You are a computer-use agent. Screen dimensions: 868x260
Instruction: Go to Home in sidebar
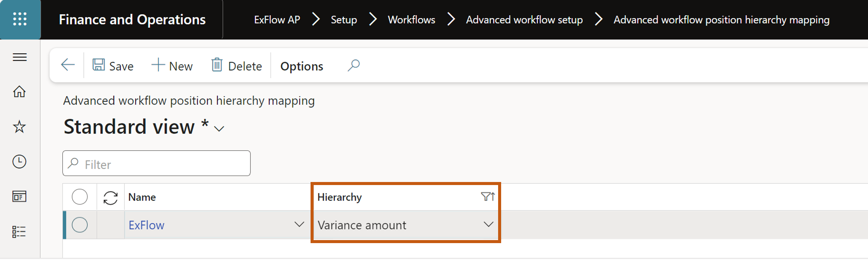[19, 91]
